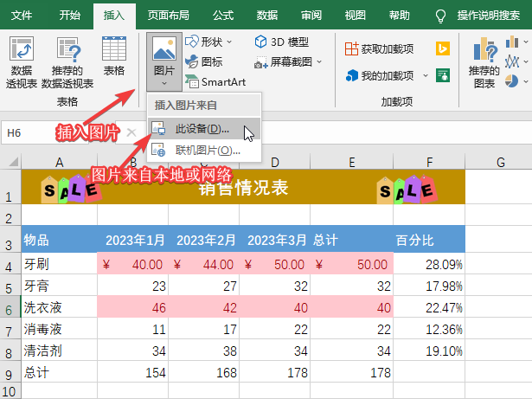Viewport: 532px width, 399px height.
Task: Click the 28.09% percentage cell
Action: tap(429, 264)
